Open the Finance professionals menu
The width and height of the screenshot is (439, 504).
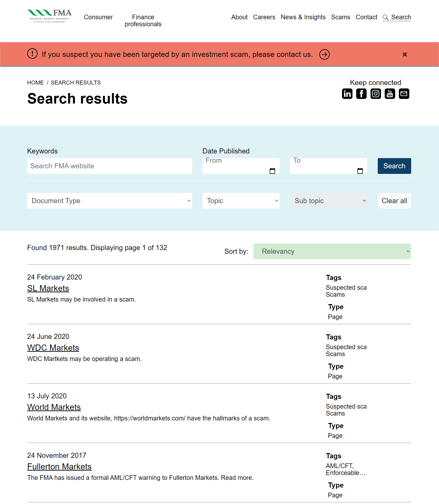pos(143,21)
